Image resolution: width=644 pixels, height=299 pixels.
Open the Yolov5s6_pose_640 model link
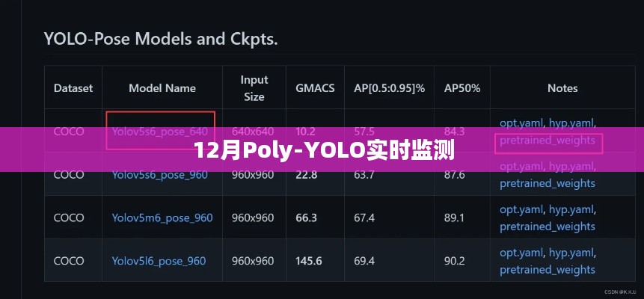(x=159, y=132)
